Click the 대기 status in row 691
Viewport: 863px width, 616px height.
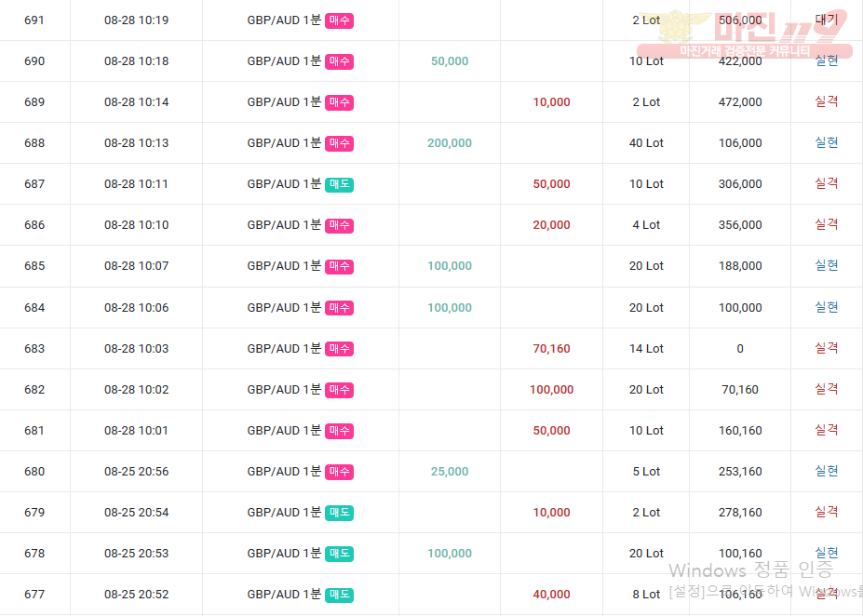pos(827,20)
